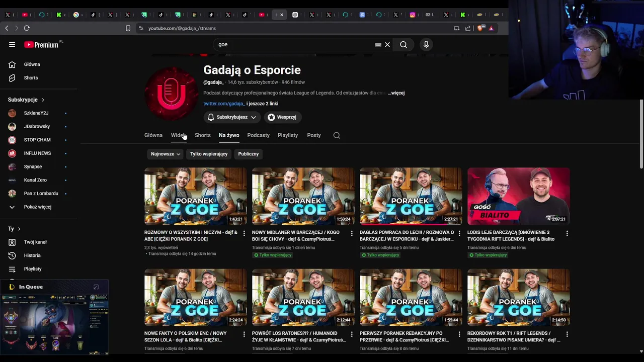644x362 pixels.
Task: Switch to the Posty tab
Action: point(314,135)
